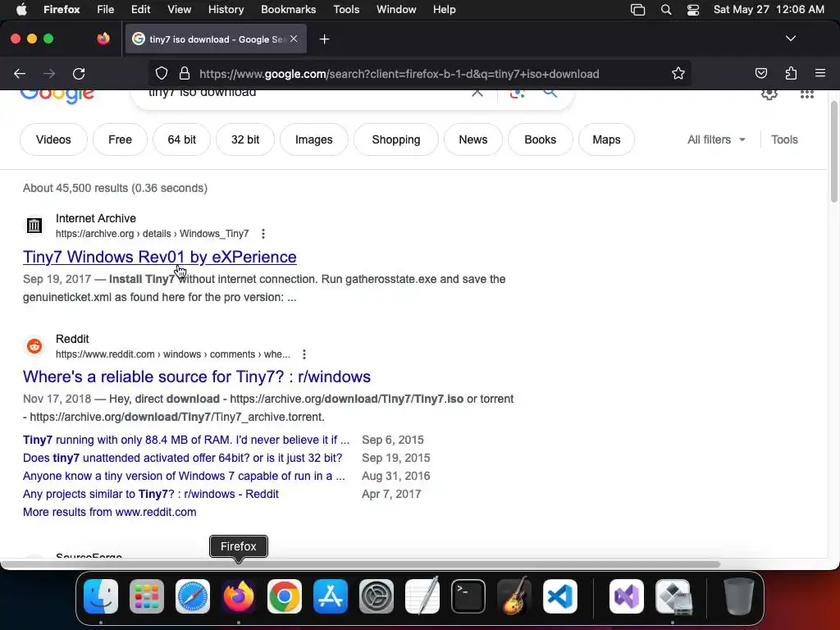The height and width of the screenshot is (630, 840).
Task: Click the Google logo
Action: tap(57, 97)
